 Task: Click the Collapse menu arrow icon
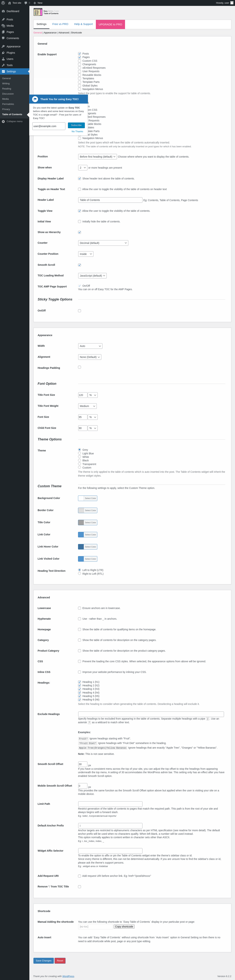click(3, 122)
